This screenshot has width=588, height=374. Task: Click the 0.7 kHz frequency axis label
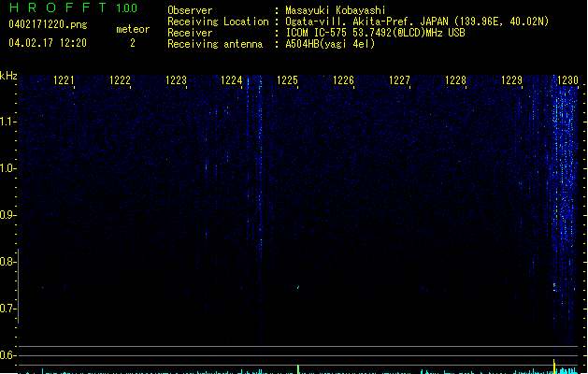[x=7, y=309]
